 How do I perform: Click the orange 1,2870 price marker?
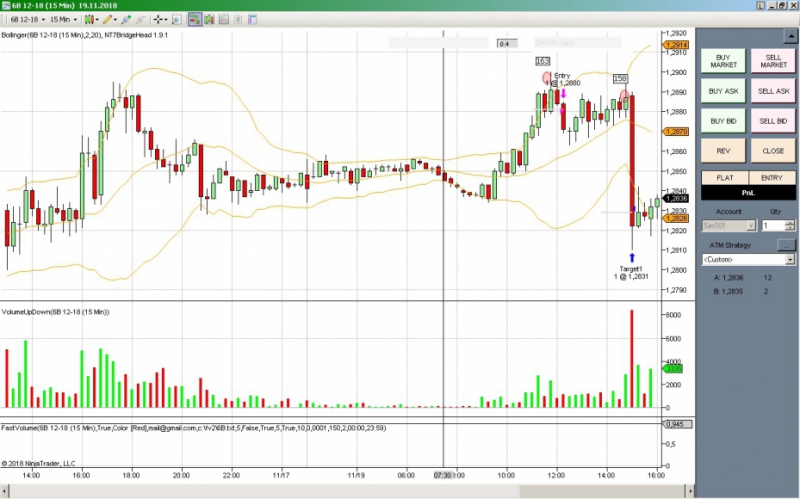tap(676, 132)
